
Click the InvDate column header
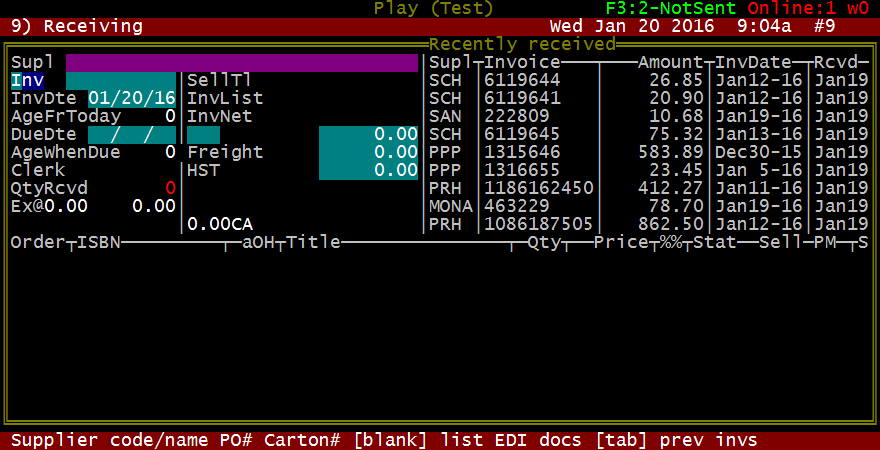tap(753, 63)
